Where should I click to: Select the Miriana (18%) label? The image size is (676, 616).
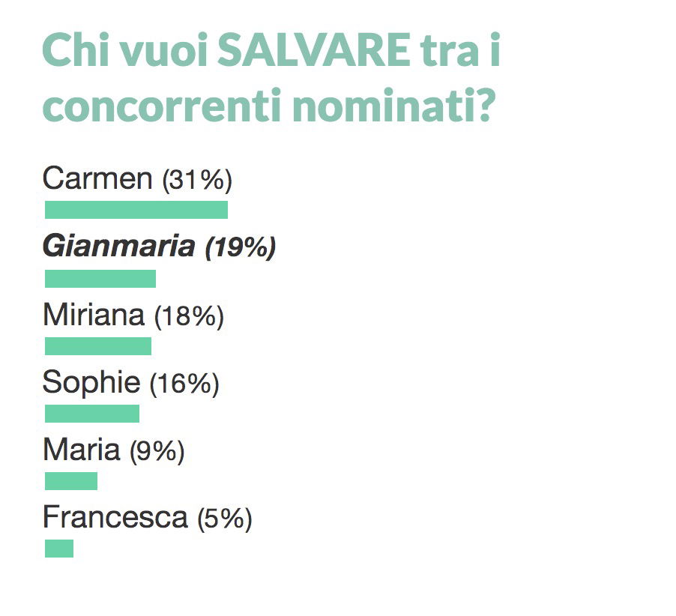[133, 315]
